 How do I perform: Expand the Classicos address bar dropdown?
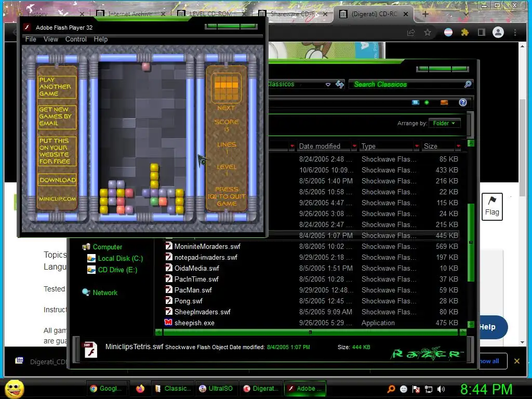328,85
